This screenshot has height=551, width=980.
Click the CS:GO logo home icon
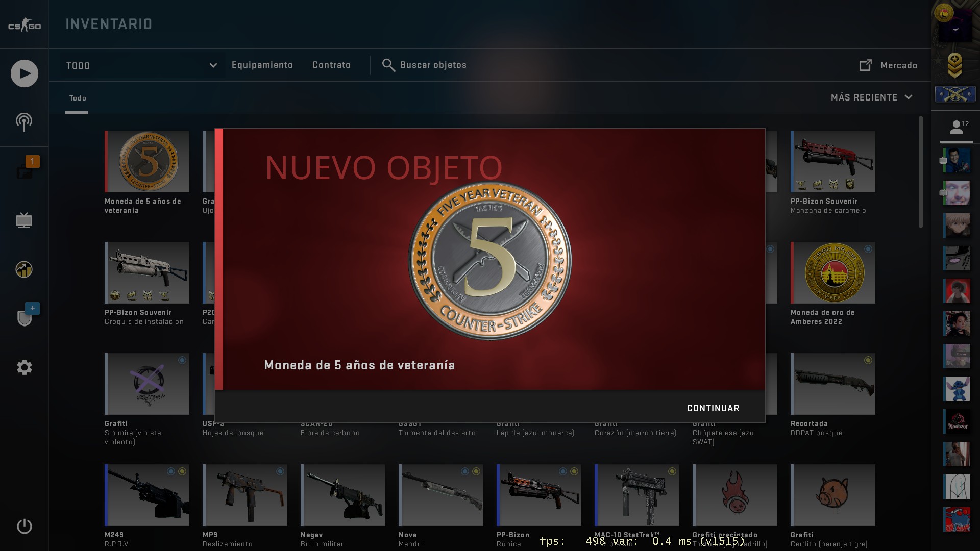(24, 25)
